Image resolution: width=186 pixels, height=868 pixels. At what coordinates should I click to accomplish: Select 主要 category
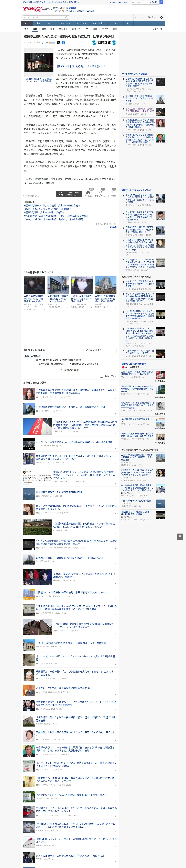26,29
